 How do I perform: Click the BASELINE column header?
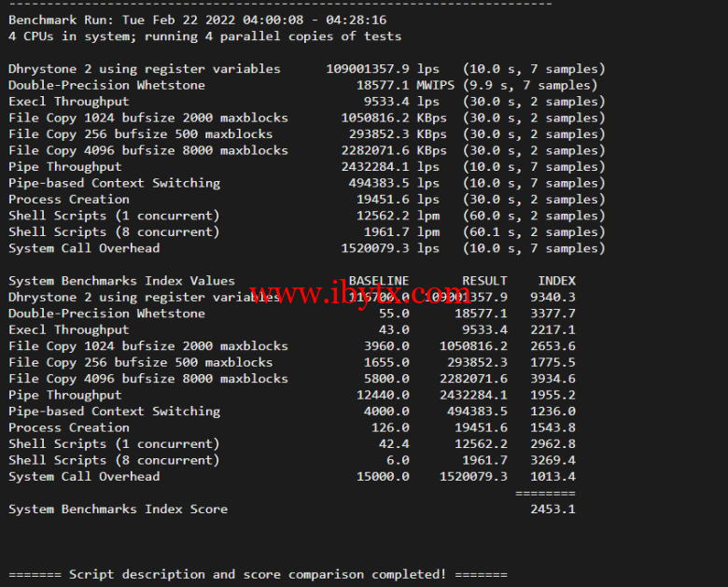(x=379, y=281)
